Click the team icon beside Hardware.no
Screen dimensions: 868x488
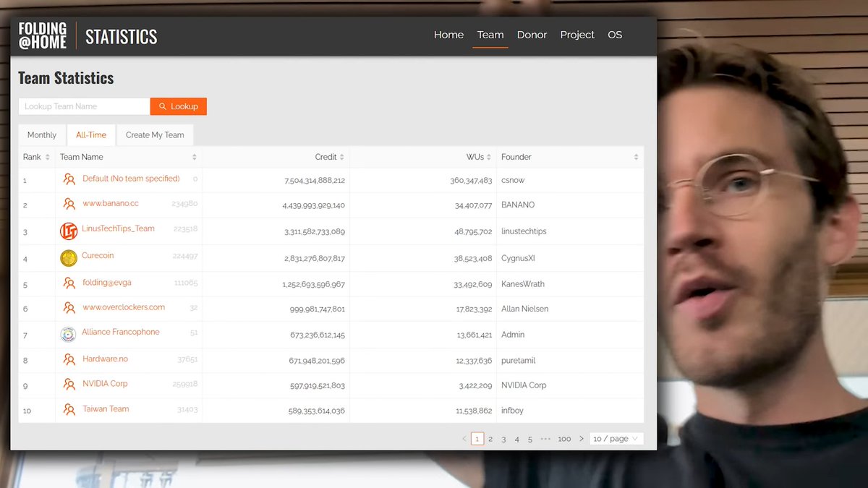click(69, 359)
